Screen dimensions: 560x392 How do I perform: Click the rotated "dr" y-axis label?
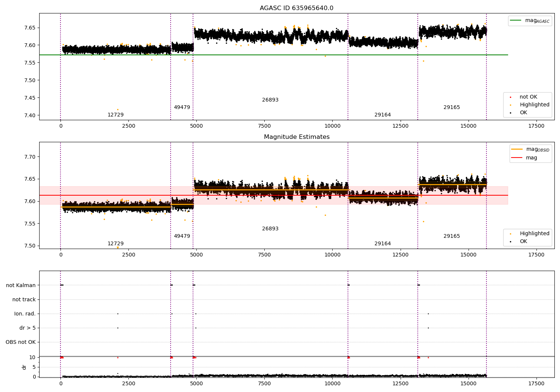[x=24, y=367]
